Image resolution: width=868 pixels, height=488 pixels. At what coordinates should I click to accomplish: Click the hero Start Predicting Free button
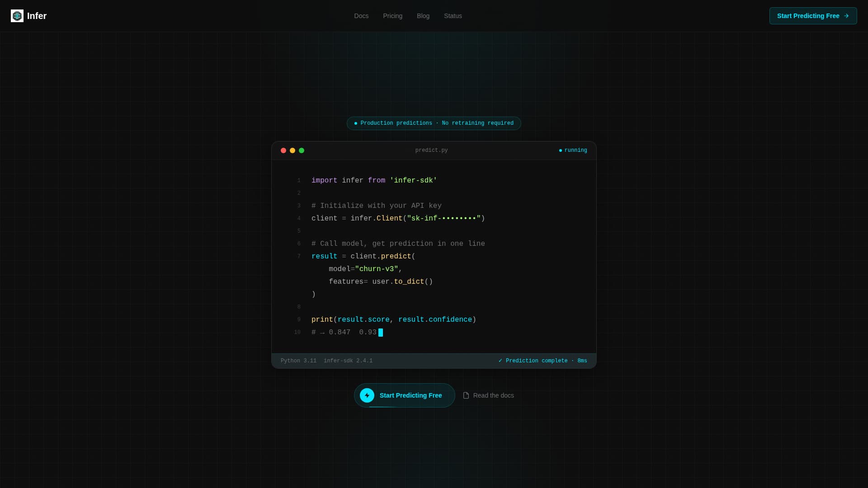pos(405,395)
